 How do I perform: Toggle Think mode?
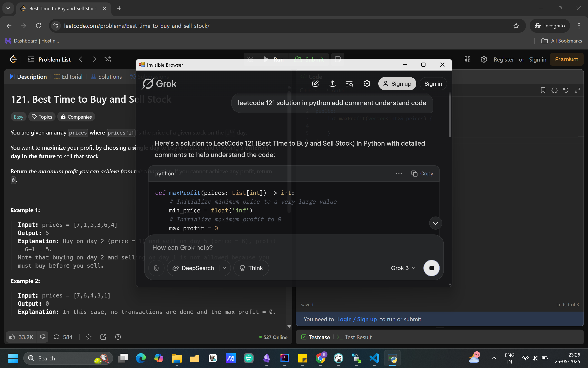(x=251, y=268)
